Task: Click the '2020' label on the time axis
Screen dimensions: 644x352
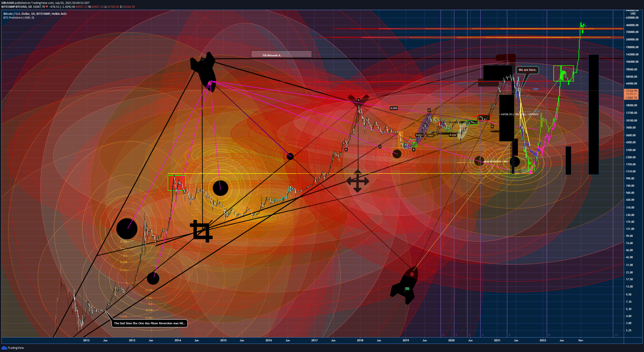Action: pos(451,340)
